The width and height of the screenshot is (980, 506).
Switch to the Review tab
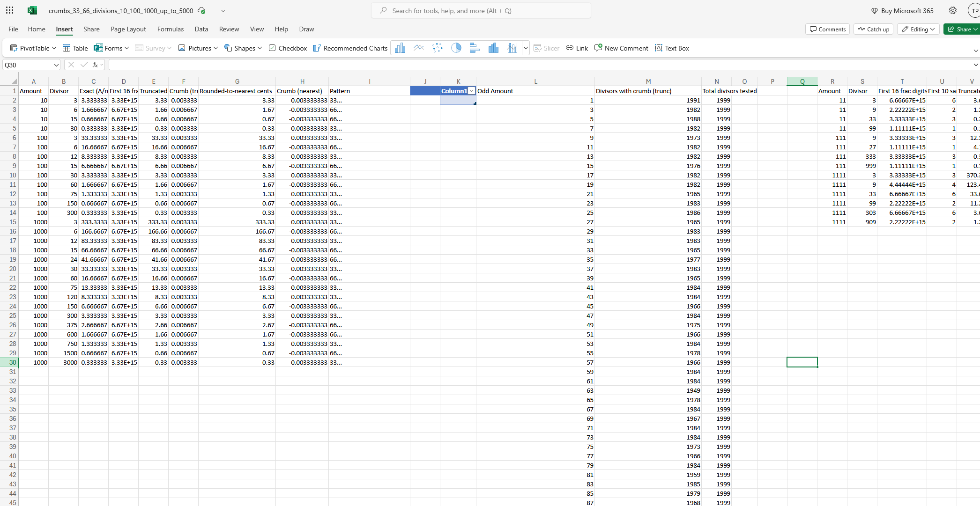point(229,29)
